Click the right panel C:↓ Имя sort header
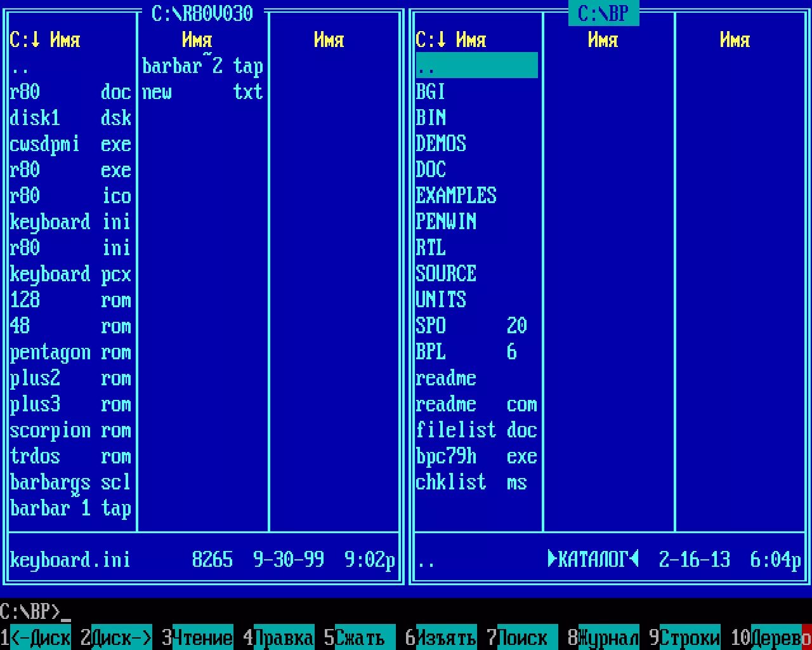Viewport: 812px width, 650px height. pos(451,40)
